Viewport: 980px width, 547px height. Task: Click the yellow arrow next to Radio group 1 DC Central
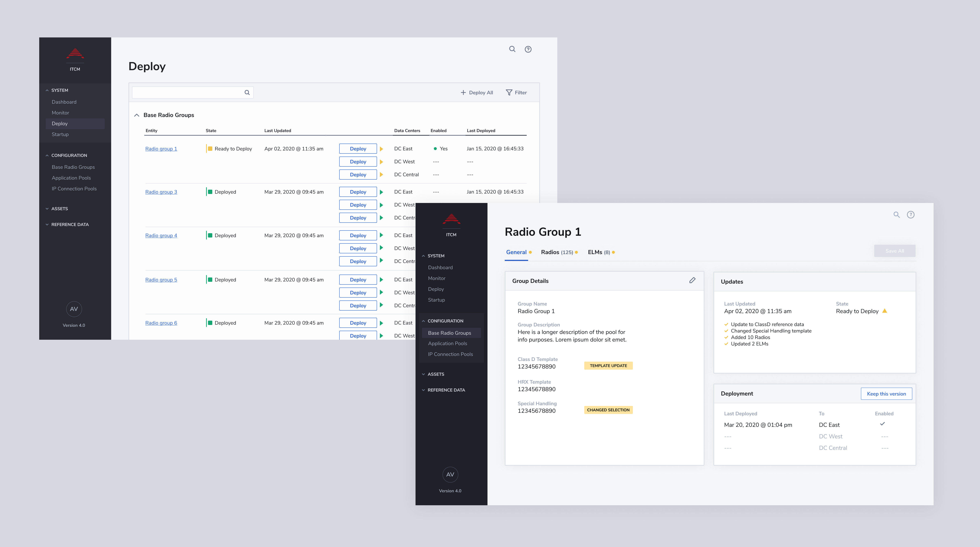381,175
